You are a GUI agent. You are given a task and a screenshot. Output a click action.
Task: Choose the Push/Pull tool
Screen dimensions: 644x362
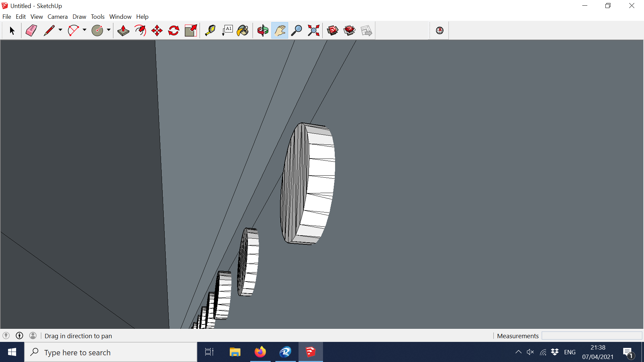(123, 30)
